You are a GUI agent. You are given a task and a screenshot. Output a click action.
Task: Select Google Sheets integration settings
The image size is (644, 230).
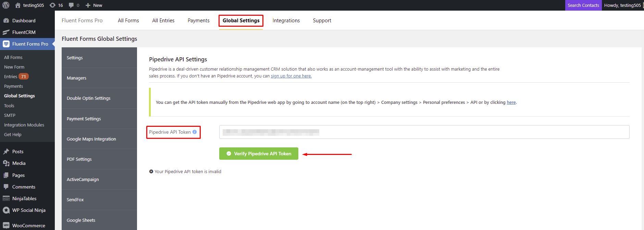coord(99,220)
